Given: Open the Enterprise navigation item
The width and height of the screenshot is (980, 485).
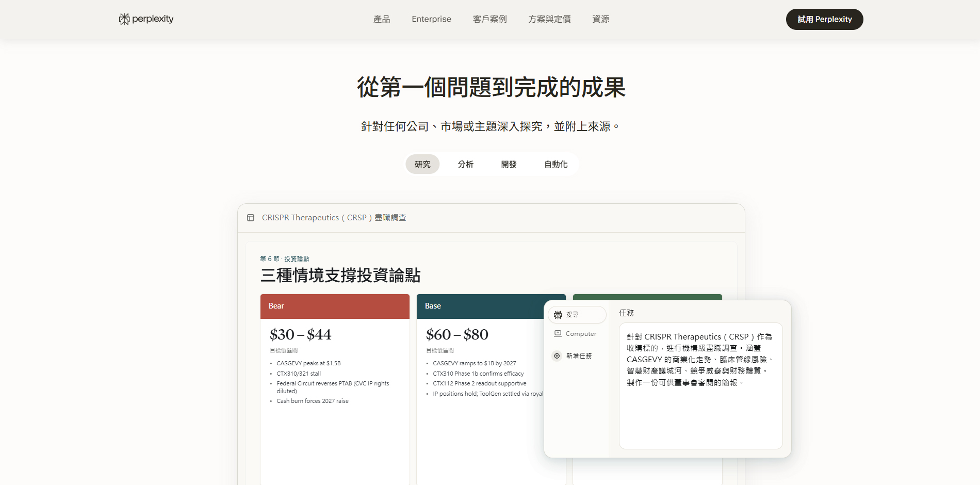Looking at the screenshot, I should [431, 19].
